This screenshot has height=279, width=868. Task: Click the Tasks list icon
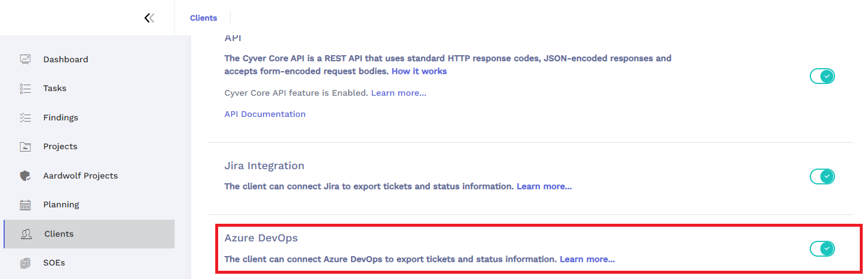pos(25,88)
